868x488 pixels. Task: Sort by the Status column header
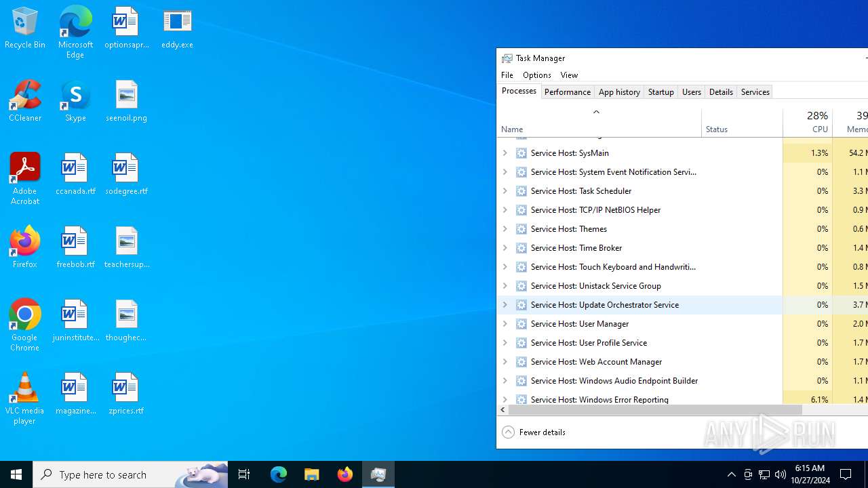(x=742, y=123)
